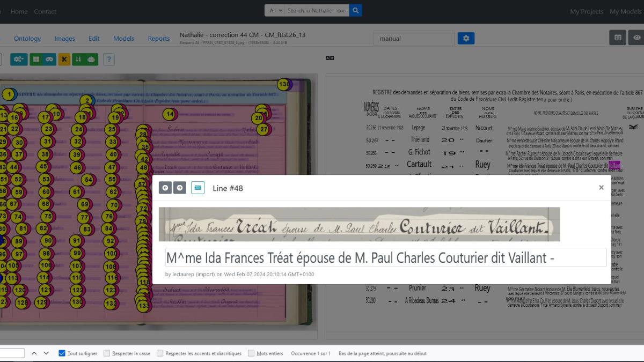Image resolution: width=644 pixels, height=362 pixels.
Task: Open the 'All' search scope dropdown
Action: click(274, 10)
